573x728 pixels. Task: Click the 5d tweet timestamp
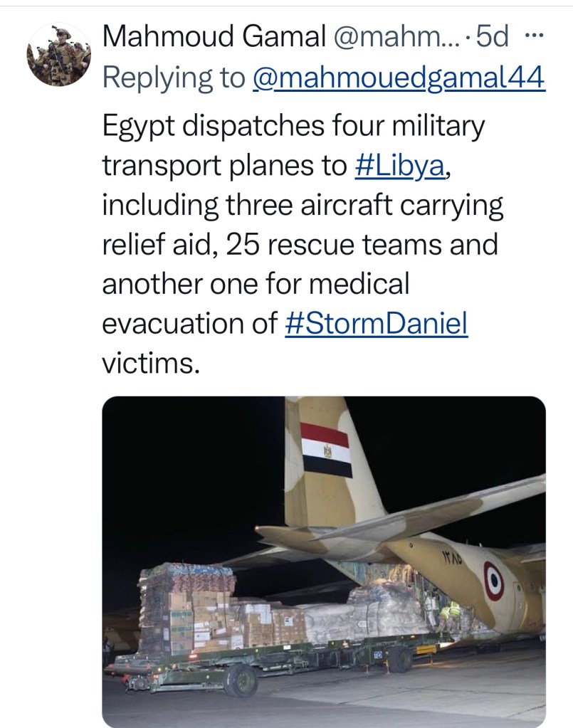[x=493, y=36]
